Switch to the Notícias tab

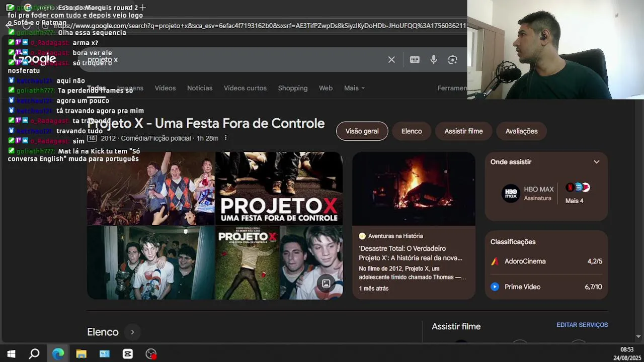200,88
